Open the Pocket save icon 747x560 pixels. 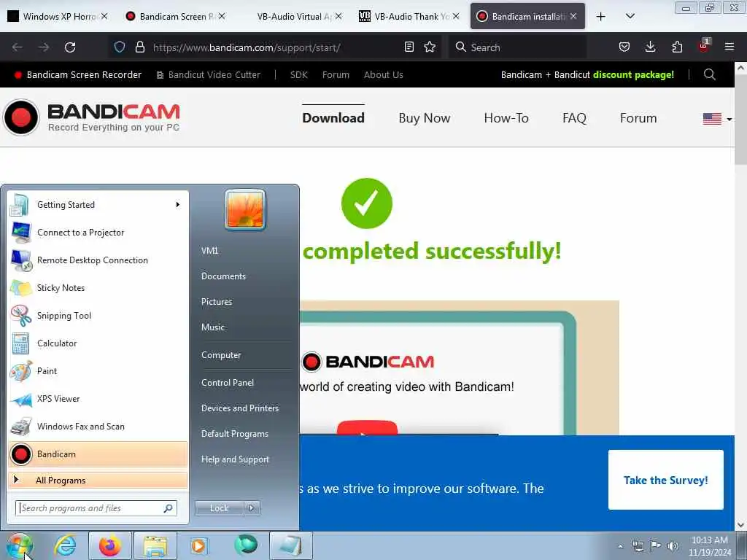tap(624, 47)
